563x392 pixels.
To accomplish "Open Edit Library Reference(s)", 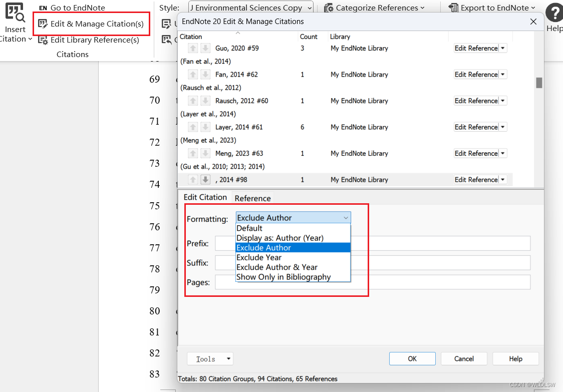I will coord(88,40).
